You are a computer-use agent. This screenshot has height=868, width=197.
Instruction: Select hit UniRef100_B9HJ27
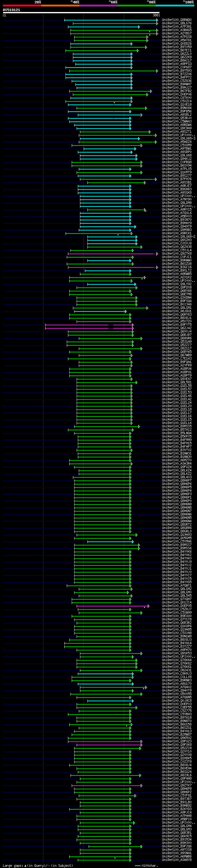click(177, 88)
